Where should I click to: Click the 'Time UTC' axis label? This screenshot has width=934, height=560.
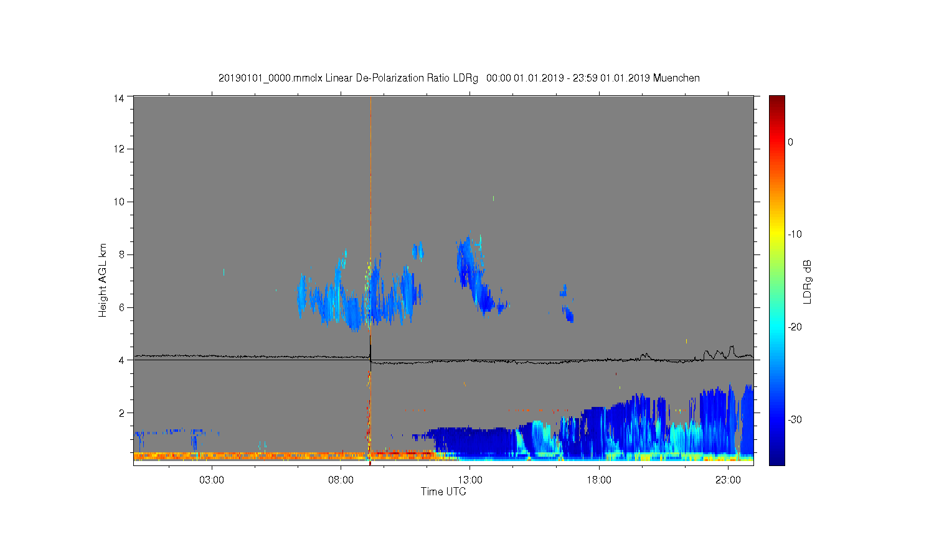[443, 492]
